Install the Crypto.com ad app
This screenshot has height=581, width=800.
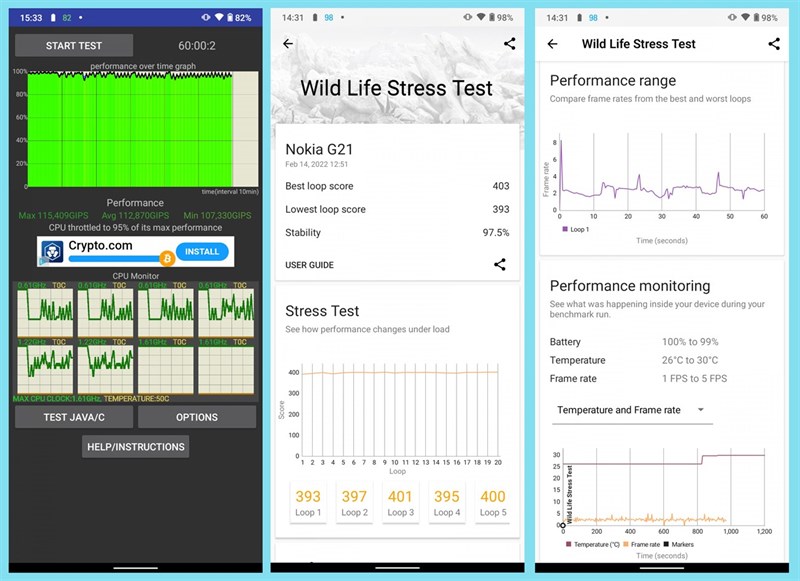pyautogui.click(x=202, y=251)
